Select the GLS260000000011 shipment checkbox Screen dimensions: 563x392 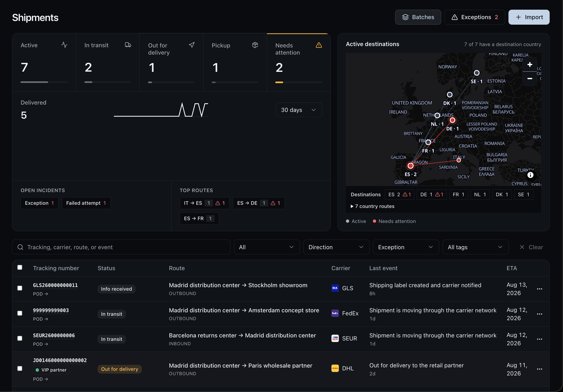20,288
